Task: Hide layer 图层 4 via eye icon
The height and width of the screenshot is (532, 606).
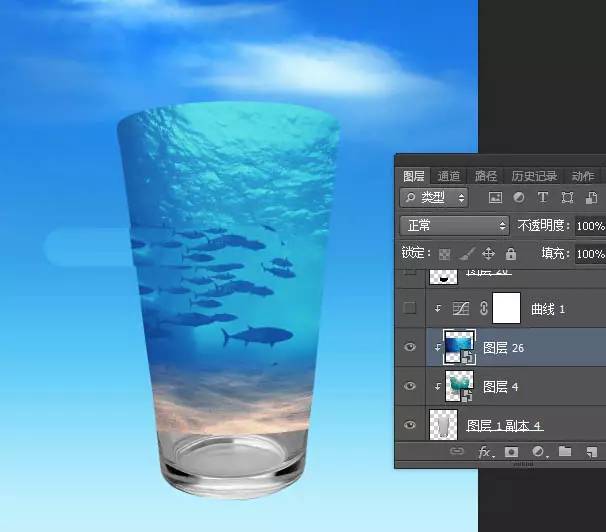Action: (x=409, y=386)
